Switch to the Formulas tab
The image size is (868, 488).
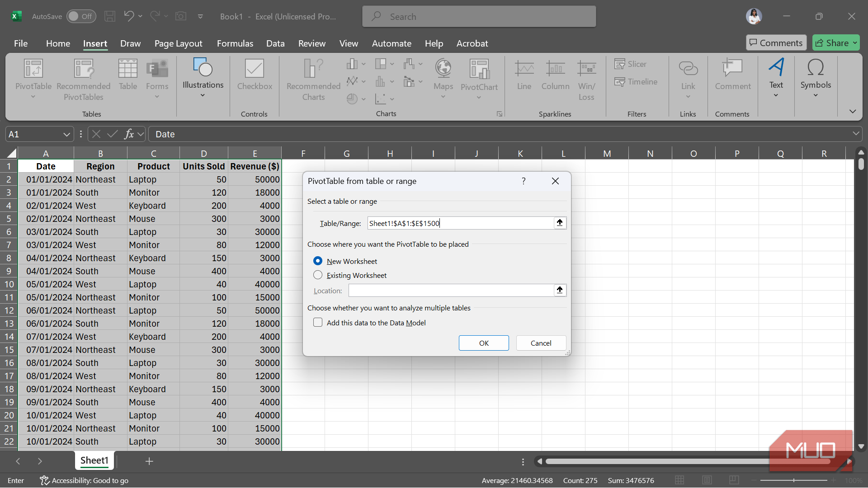click(235, 43)
